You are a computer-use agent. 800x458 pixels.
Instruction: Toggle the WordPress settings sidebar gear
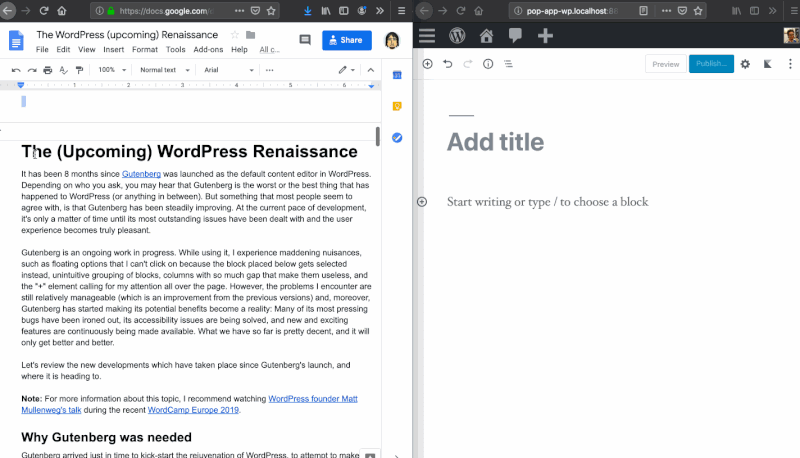tap(745, 64)
